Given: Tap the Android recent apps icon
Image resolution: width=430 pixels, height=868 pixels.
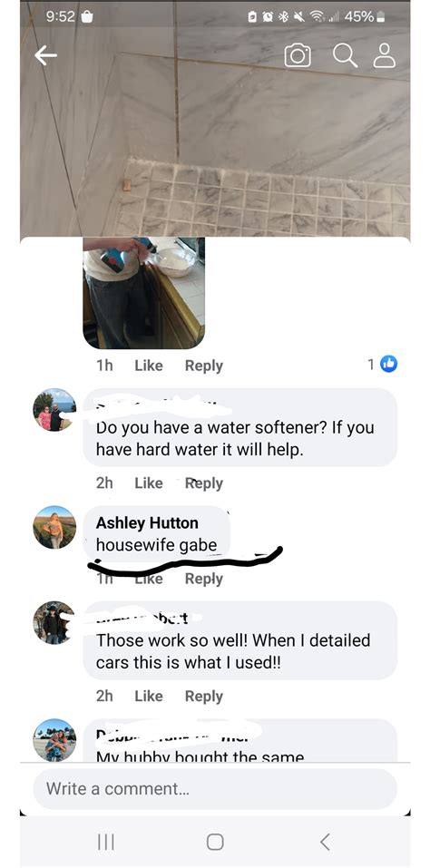Looking at the screenshot, I should point(106,842).
